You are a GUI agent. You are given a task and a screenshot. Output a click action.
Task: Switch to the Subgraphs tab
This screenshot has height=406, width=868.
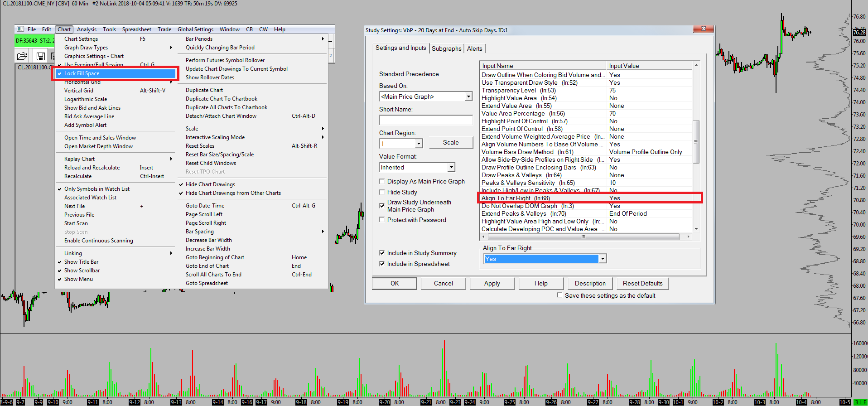pos(446,48)
